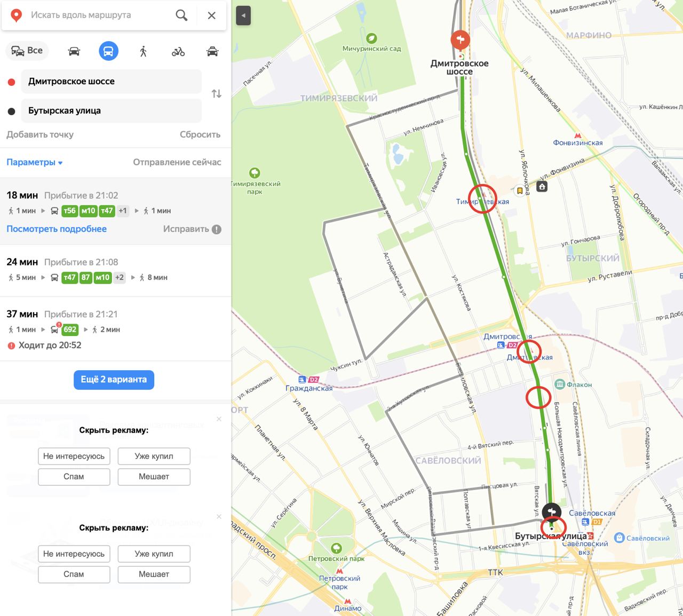
Task: Click the Гражданская D2 station icon
Action: click(308, 380)
